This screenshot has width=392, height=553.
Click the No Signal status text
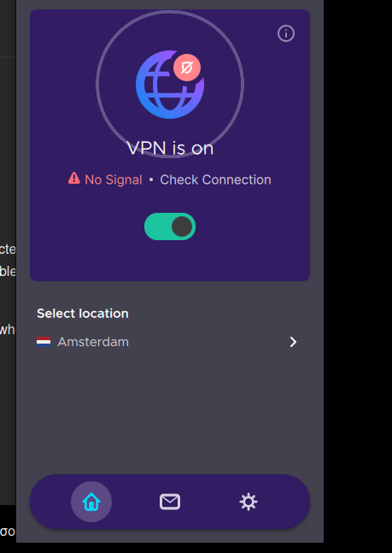point(113,179)
